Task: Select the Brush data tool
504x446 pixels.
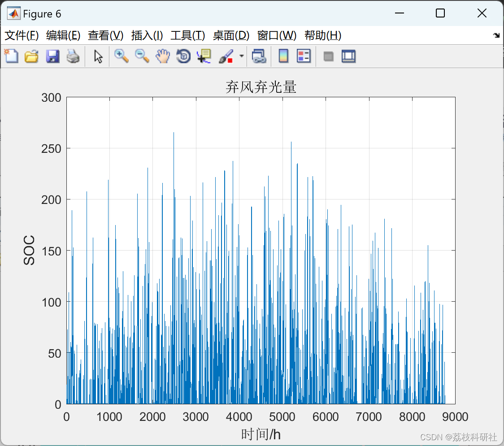Action: 226,56
